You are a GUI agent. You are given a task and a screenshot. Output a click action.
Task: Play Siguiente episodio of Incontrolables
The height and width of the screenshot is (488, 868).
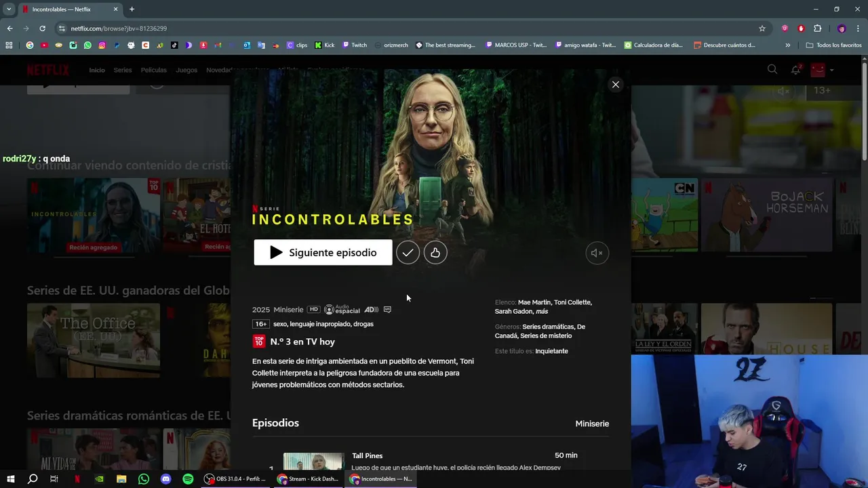click(323, 252)
